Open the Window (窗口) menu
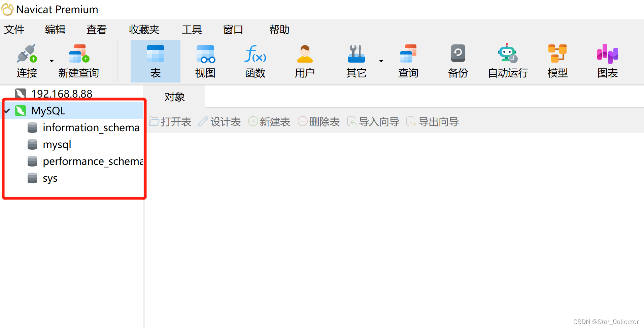644x328 pixels. pyautogui.click(x=233, y=30)
